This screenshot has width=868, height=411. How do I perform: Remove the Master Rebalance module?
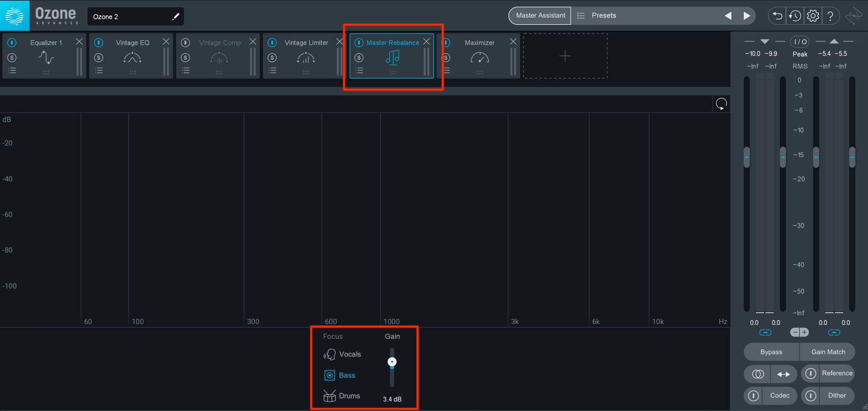pyautogui.click(x=427, y=41)
